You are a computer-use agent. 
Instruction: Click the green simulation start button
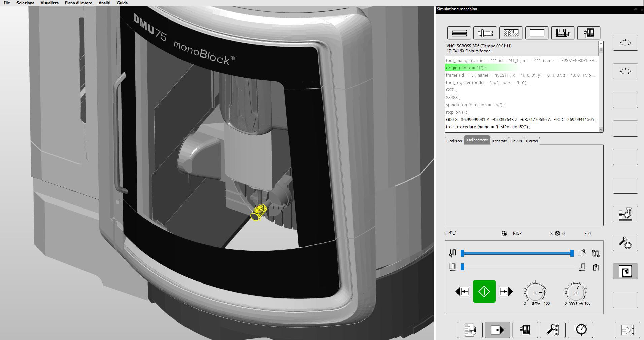[484, 291]
